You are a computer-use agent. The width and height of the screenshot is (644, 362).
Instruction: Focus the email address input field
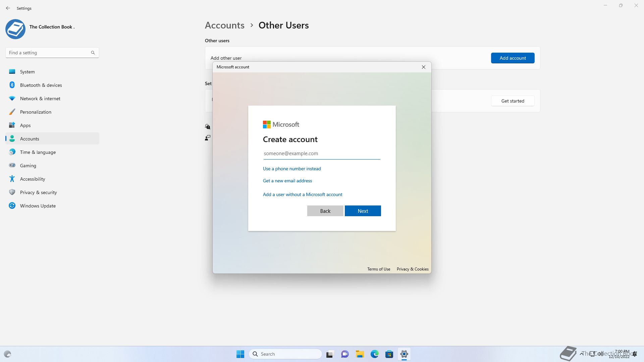pyautogui.click(x=322, y=154)
